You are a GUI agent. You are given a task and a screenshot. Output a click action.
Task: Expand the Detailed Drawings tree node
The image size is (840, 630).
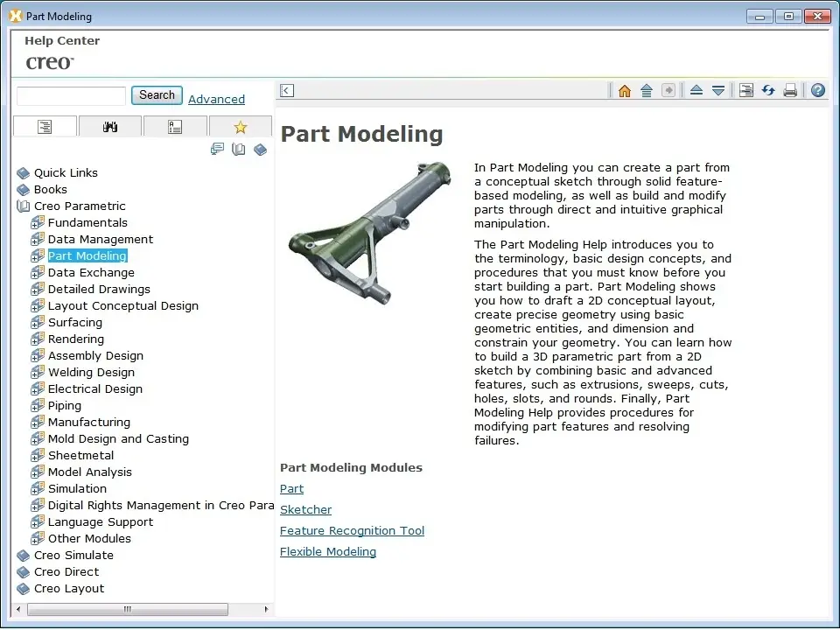tap(37, 290)
